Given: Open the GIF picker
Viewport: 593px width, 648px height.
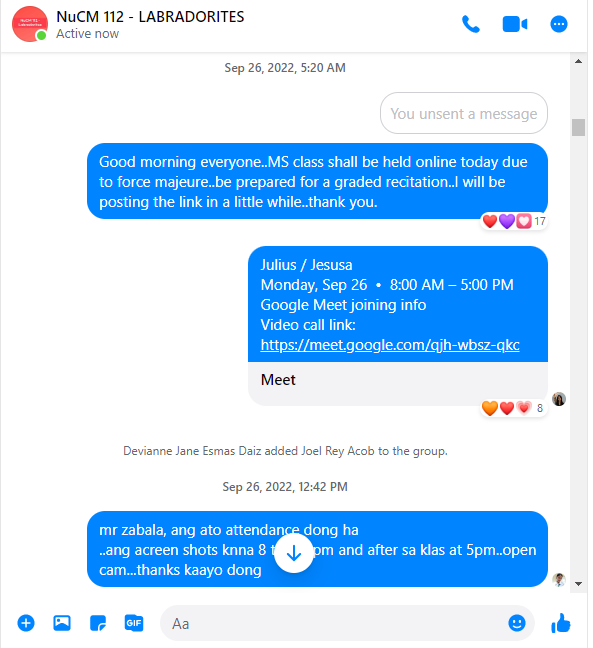Looking at the screenshot, I should (134, 623).
